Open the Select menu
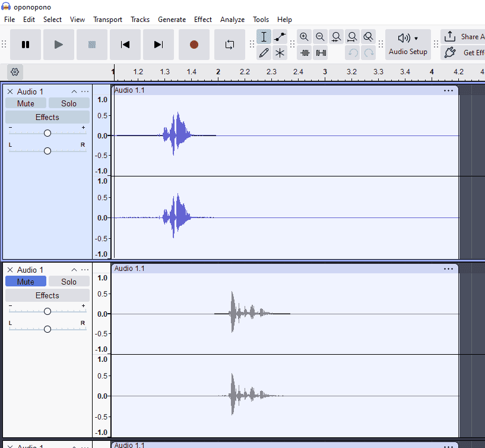 click(x=52, y=20)
